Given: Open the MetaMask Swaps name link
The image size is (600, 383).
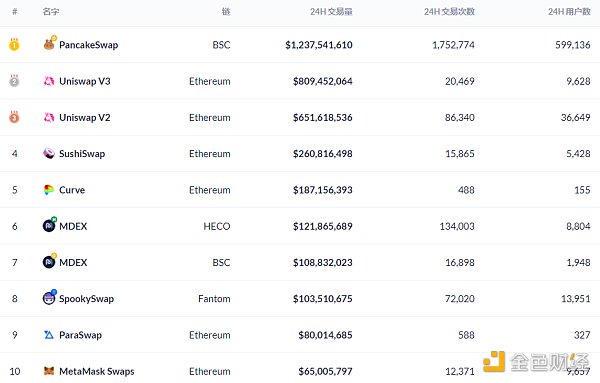Looking at the screenshot, I should pyautogui.click(x=97, y=372).
